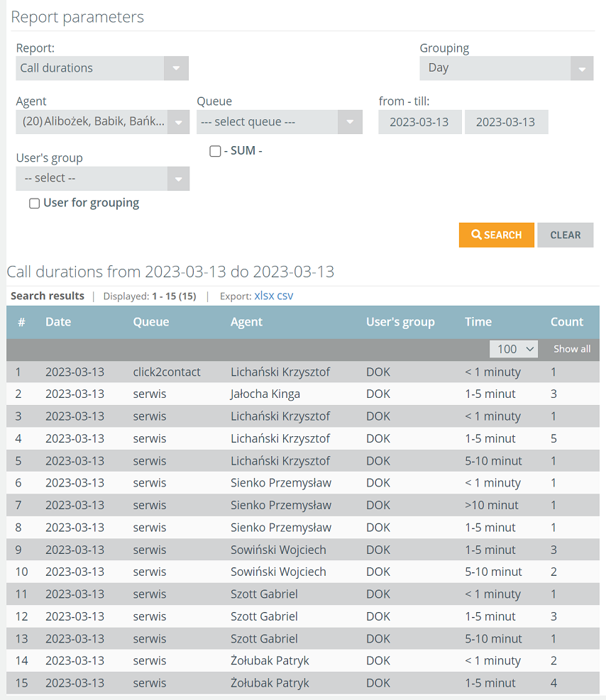Screen dimensions: 606x700
Task: Export results as xlsx
Action: tap(264, 296)
